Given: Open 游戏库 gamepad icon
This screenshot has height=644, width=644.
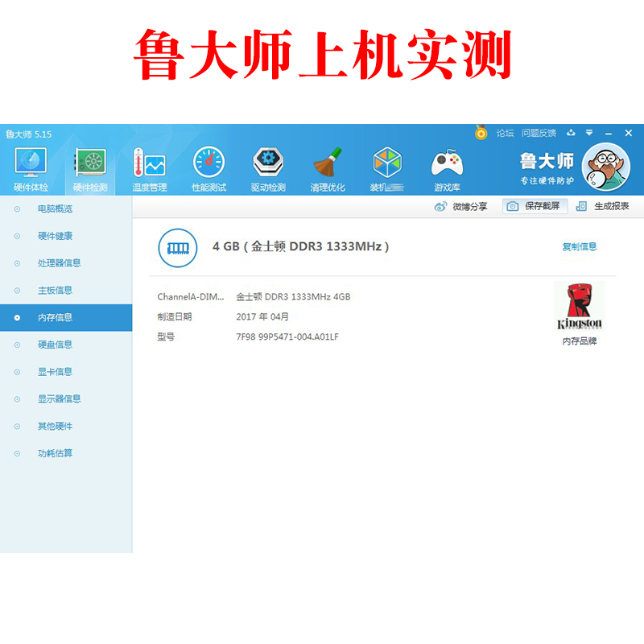Looking at the screenshot, I should (x=447, y=169).
